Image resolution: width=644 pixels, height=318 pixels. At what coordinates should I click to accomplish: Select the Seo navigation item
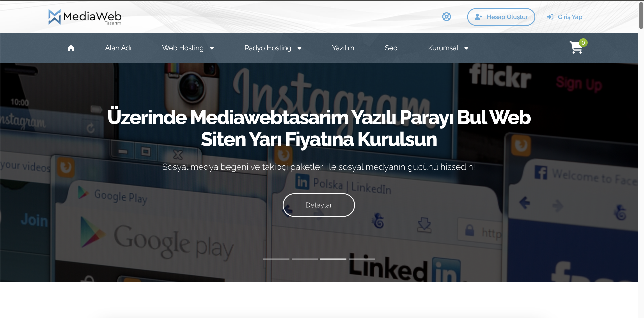click(391, 48)
